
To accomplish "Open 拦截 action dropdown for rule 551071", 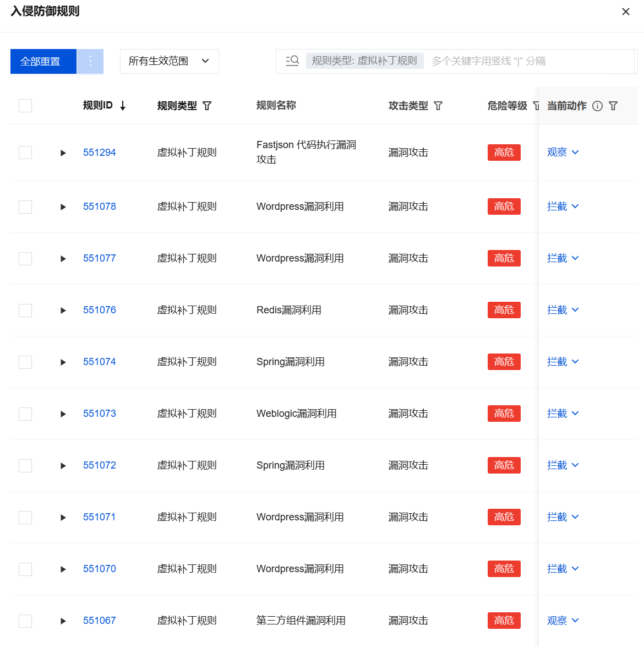I will tap(563, 517).
